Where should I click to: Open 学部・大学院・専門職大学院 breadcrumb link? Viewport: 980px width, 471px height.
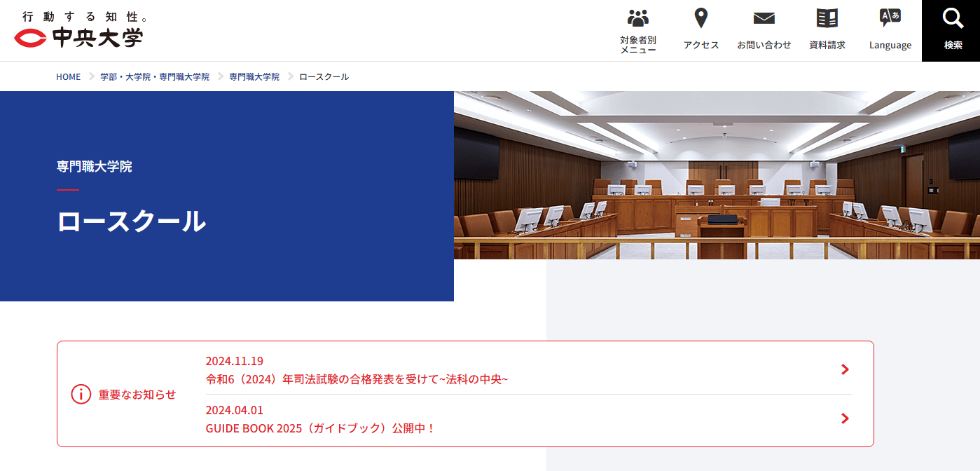[155, 77]
